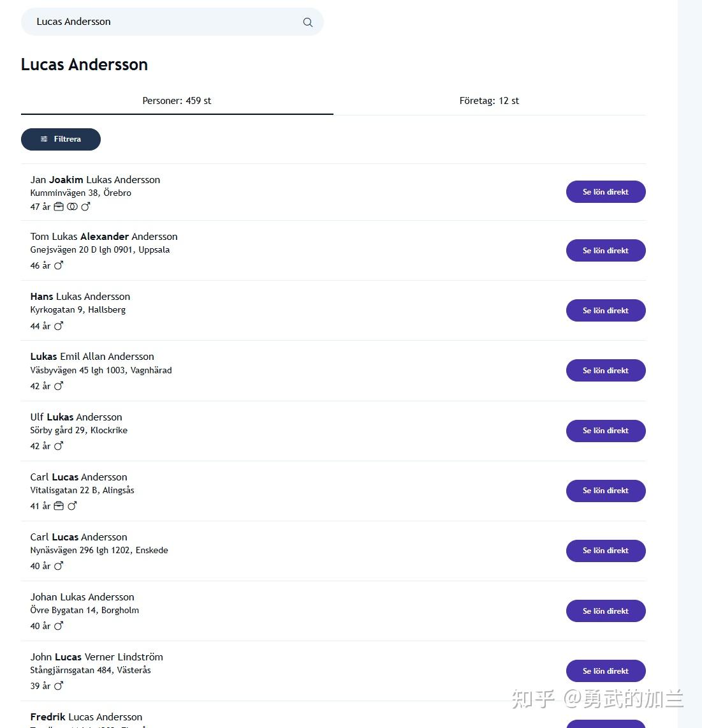Click married rings icon under Kumminvägen 38
702x728 pixels.
pyautogui.click(x=72, y=207)
